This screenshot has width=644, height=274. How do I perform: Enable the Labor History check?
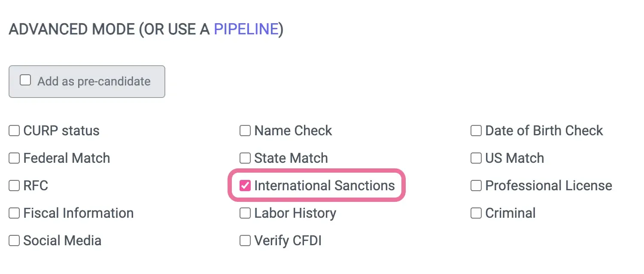pos(245,213)
